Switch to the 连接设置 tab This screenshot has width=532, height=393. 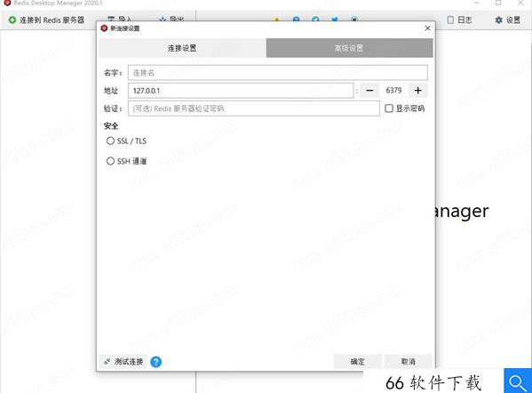[183, 48]
